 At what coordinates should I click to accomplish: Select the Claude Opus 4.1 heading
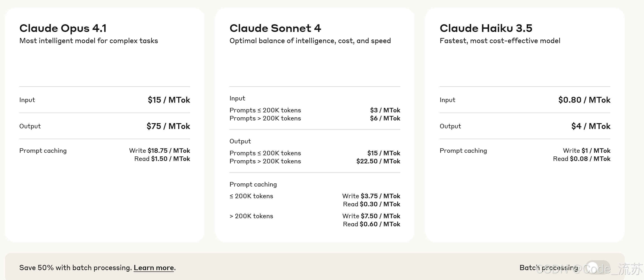pos(63,28)
